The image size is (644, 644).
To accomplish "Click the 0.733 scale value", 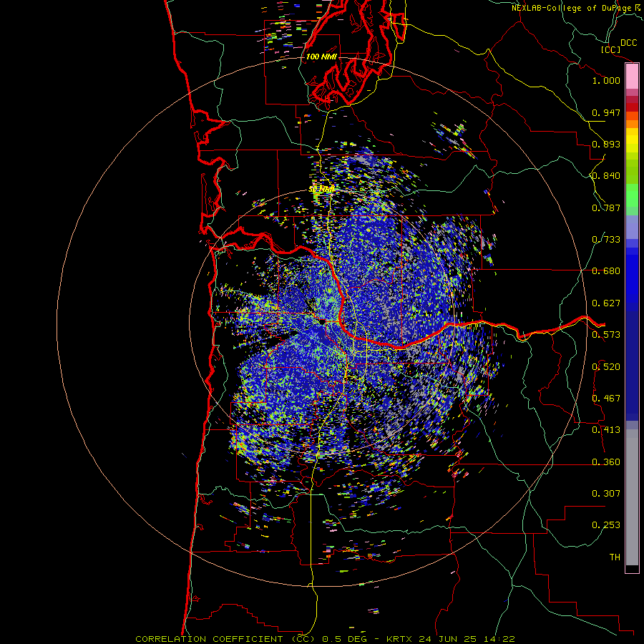I will [606, 240].
